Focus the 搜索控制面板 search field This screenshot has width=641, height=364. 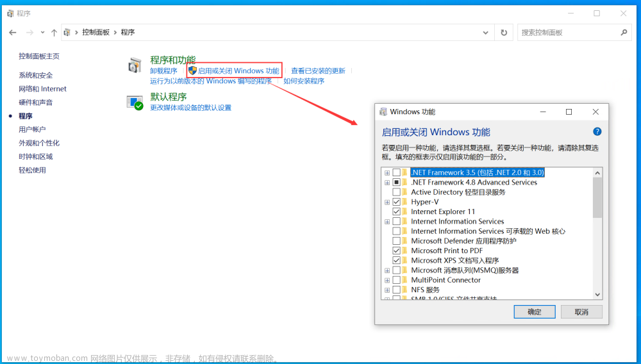[x=574, y=32]
